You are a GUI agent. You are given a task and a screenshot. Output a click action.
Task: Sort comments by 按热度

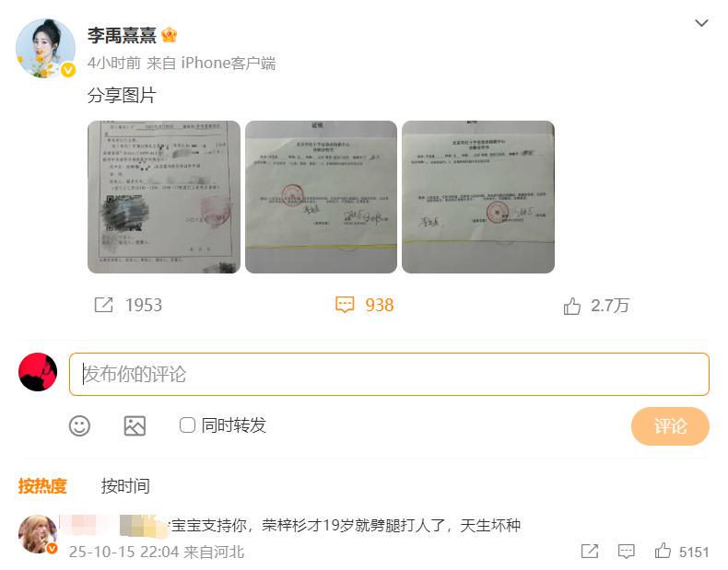(x=42, y=485)
